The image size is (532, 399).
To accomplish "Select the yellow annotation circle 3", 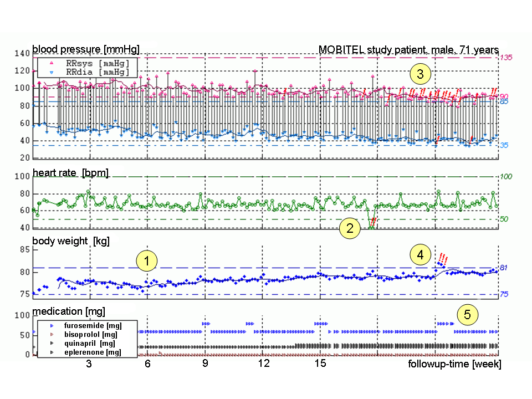I will click(x=420, y=73).
